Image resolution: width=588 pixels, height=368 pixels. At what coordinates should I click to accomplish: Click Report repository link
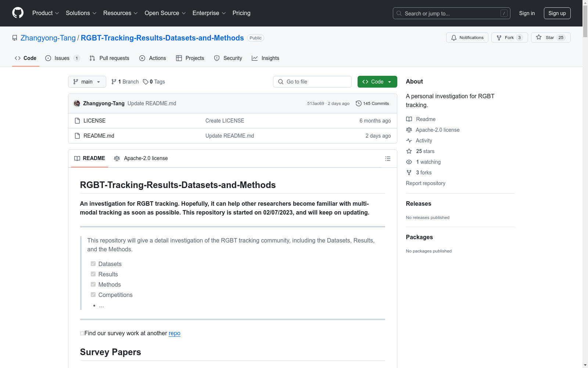(426, 183)
